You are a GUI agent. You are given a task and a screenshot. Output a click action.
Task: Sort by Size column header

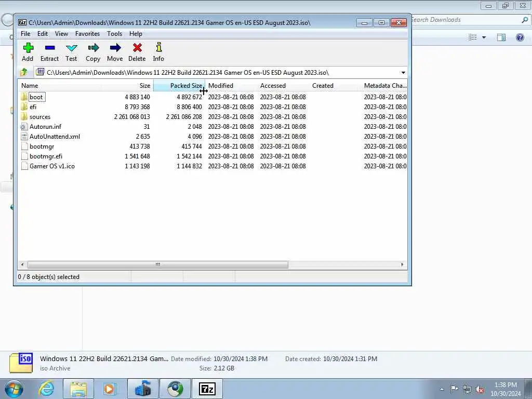pos(127,86)
